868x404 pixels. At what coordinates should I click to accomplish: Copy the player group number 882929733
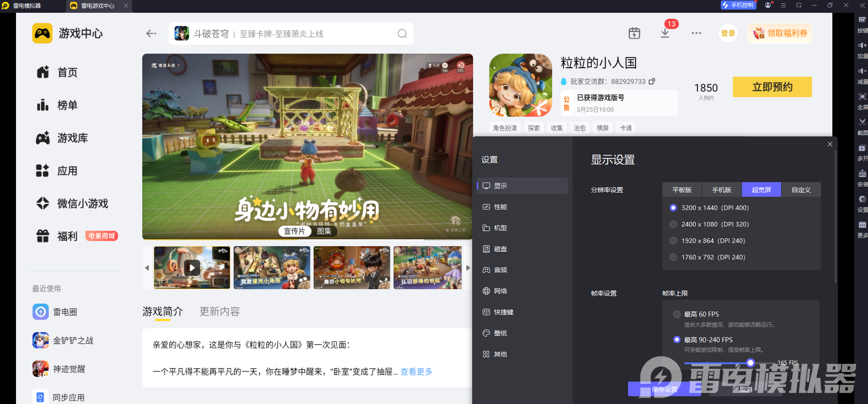pyautogui.click(x=652, y=81)
